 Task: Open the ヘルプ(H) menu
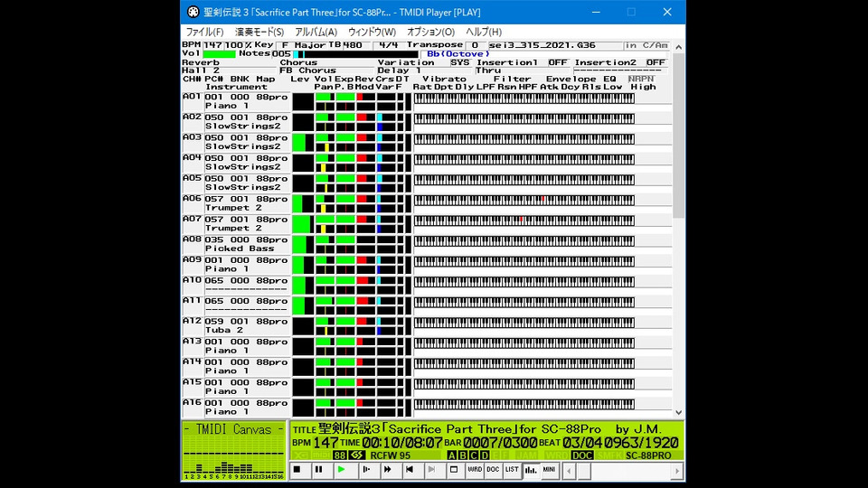click(484, 33)
